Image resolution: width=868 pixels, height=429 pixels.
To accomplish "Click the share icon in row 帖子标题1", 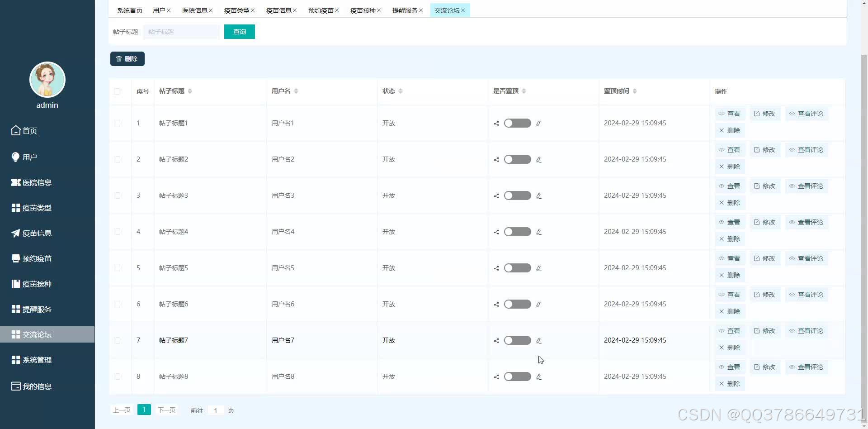I will [x=496, y=124].
